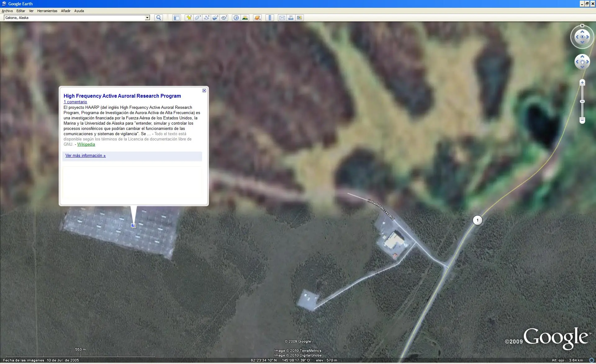Click the N north indicator on the compass
Screen dimensions: 596x364
[582, 26]
